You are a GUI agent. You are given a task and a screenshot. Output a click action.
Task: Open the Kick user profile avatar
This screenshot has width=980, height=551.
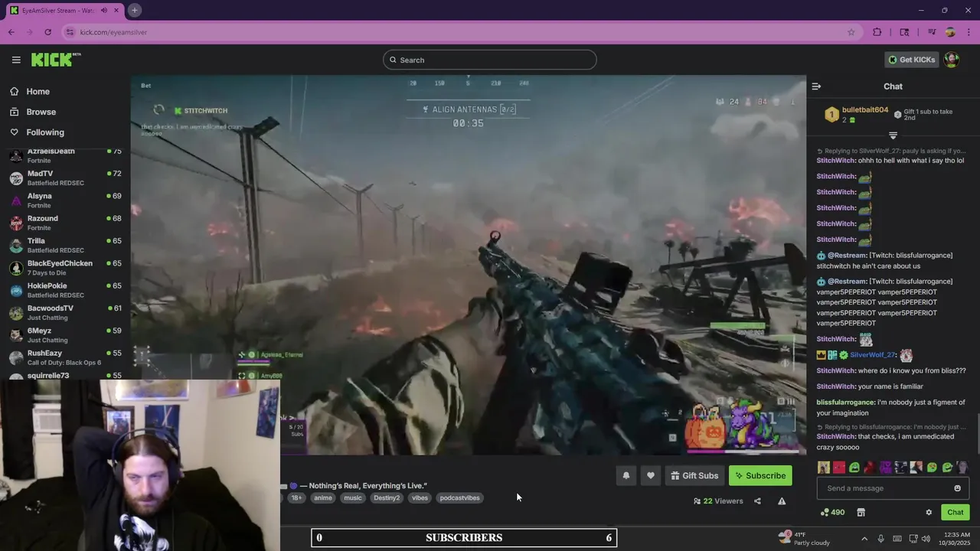(952, 60)
